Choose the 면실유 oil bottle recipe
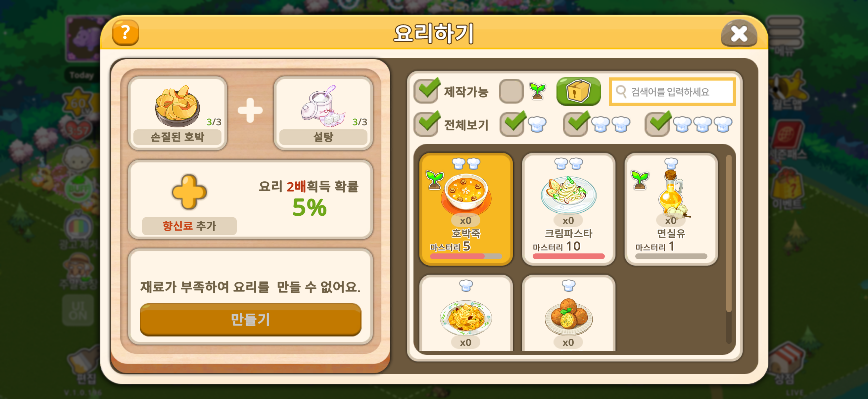Image resolution: width=868 pixels, height=399 pixels. coord(671,209)
